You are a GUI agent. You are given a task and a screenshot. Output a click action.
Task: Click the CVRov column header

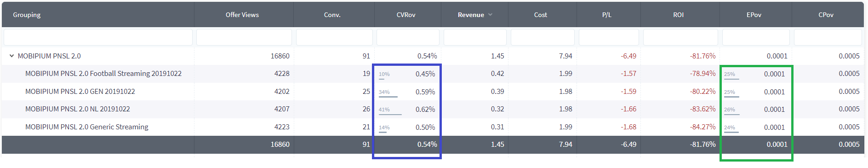406,15
